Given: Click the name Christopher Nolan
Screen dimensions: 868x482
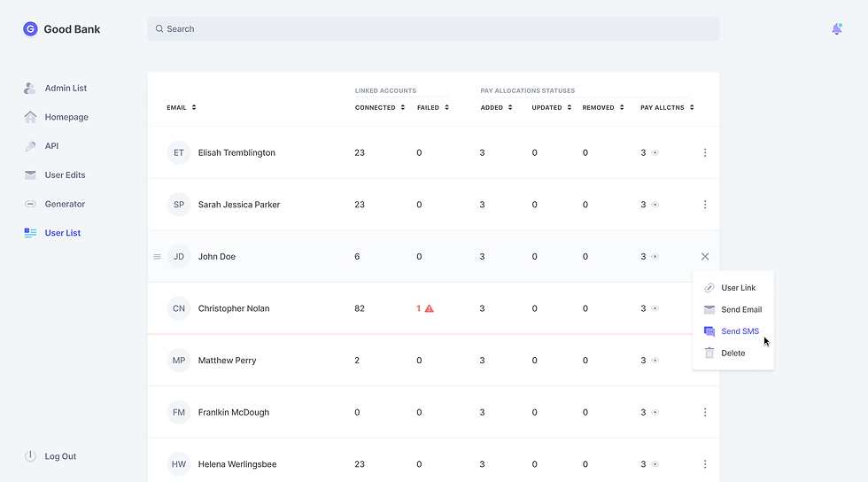Looking at the screenshot, I should 234,308.
